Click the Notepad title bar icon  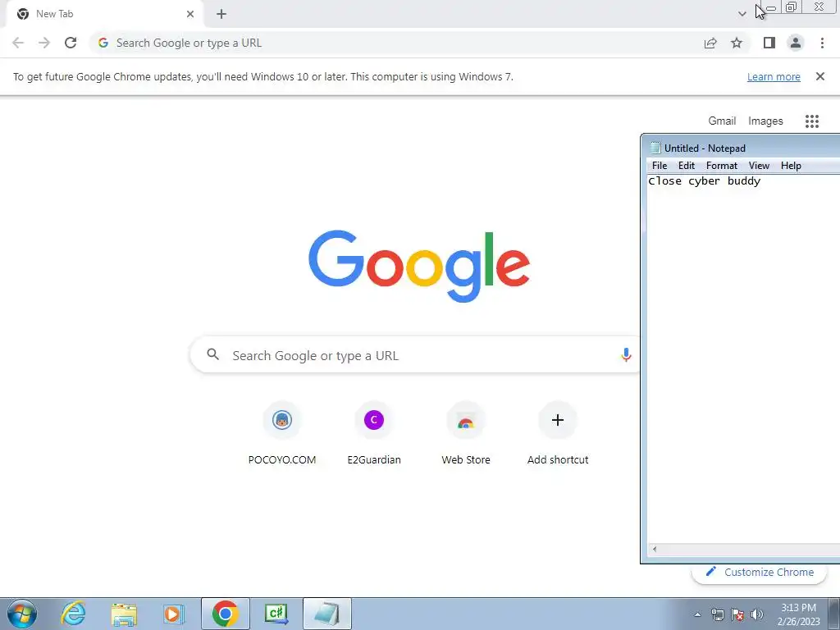click(x=655, y=148)
